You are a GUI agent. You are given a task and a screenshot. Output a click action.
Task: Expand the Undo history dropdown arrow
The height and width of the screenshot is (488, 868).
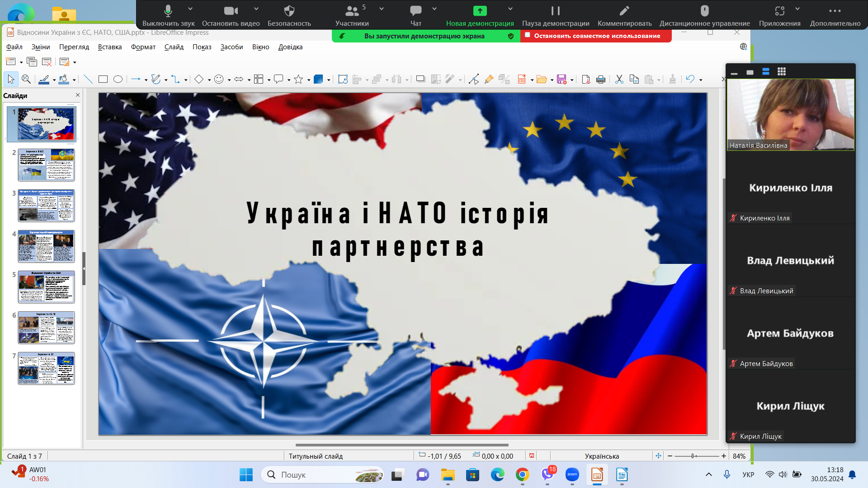coord(701,80)
